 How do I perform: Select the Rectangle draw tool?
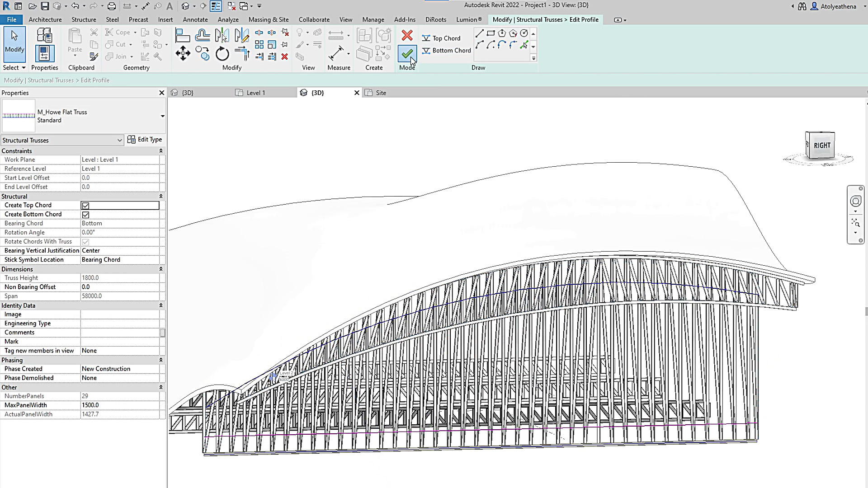(x=491, y=33)
